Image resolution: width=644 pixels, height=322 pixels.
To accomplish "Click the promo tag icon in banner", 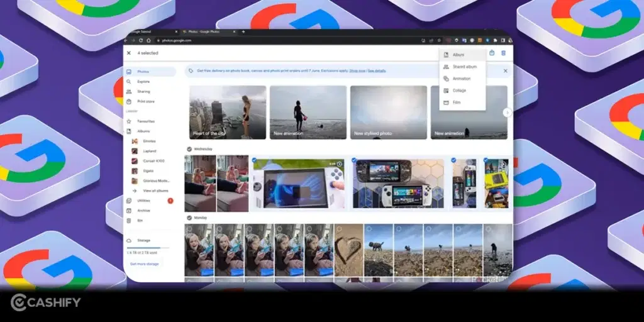I will pos(191,70).
